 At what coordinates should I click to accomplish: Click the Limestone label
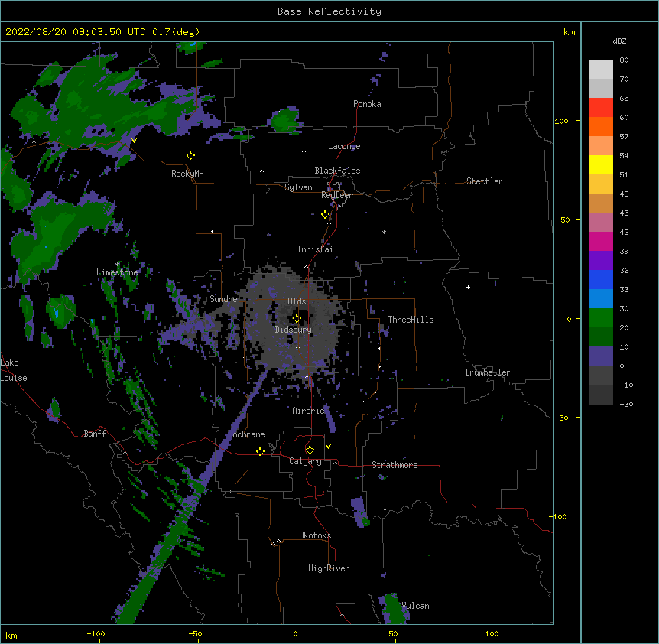117,272
